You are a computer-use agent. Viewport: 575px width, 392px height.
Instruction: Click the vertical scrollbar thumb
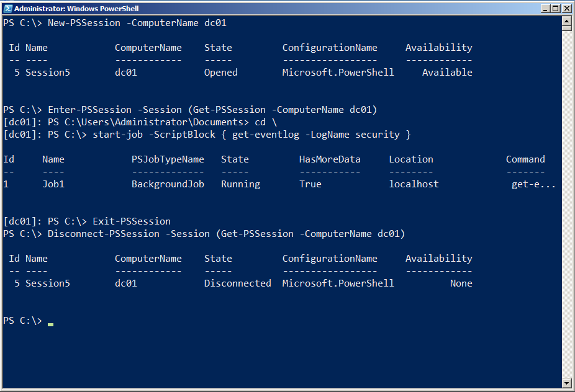pos(566,29)
